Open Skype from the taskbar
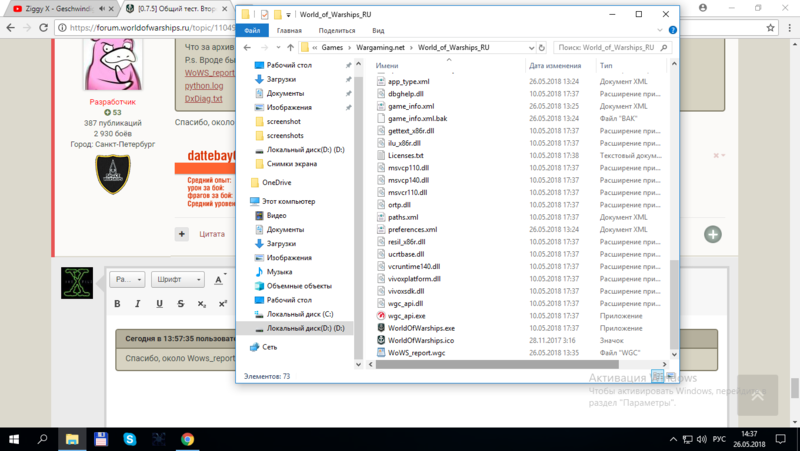This screenshot has height=451, width=800. [130, 439]
